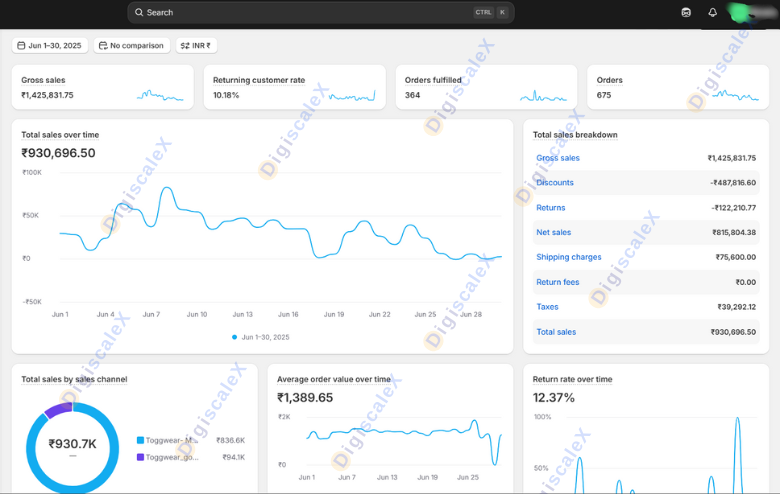Click the currency exchange icon beside INR

point(185,45)
